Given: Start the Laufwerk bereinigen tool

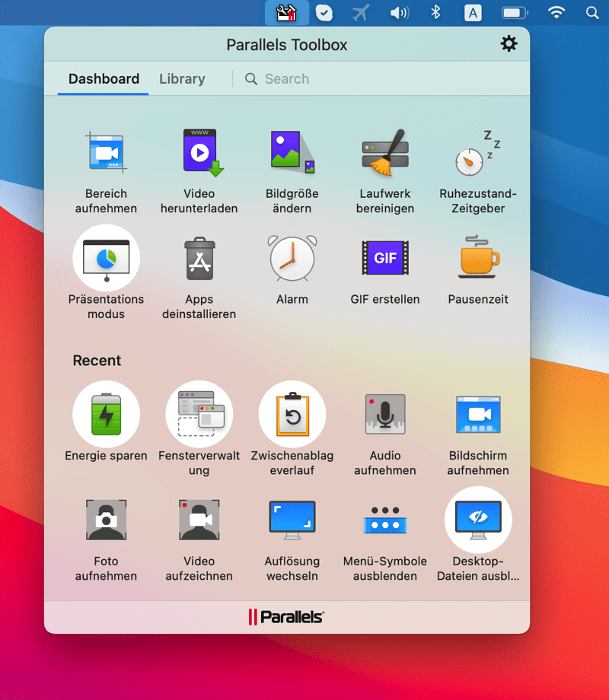Looking at the screenshot, I should click(x=385, y=152).
